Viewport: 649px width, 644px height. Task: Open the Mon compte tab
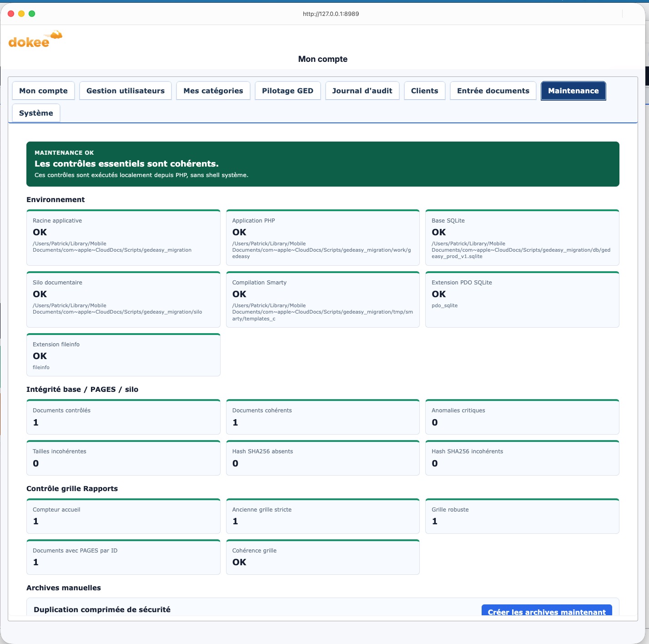click(43, 91)
